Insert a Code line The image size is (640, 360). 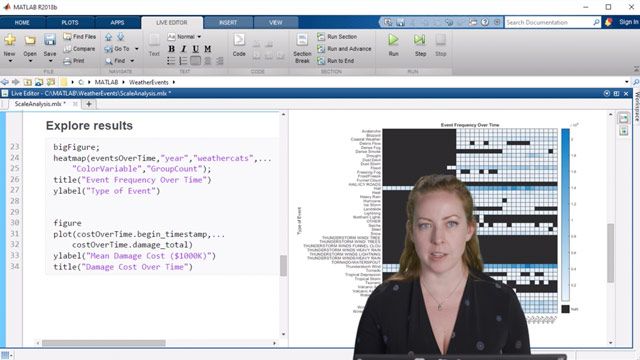click(x=239, y=45)
